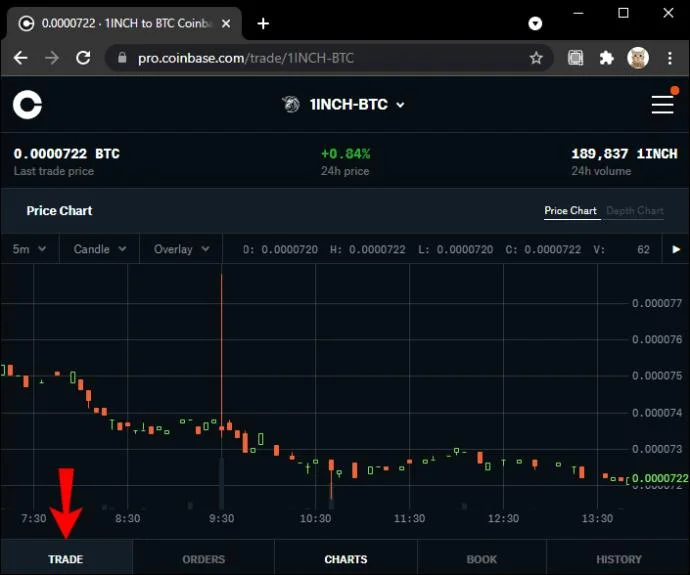
Task: Minimize the browser window
Action: coord(578,13)
